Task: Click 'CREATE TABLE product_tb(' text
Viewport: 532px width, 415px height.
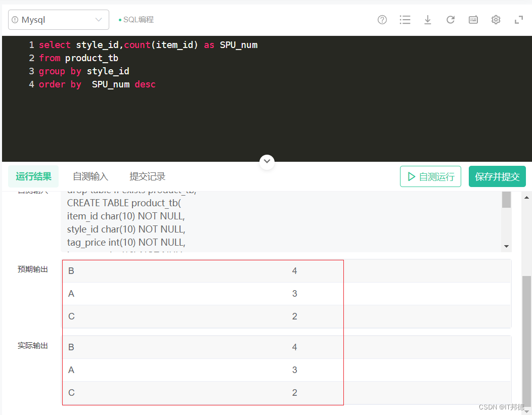Action: [124, 203]
